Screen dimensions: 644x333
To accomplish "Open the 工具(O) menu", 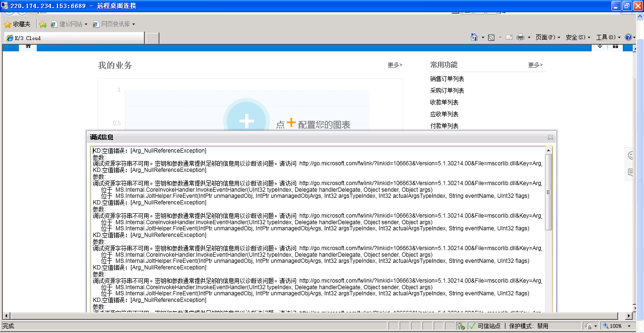I will [x=608, y=37].
